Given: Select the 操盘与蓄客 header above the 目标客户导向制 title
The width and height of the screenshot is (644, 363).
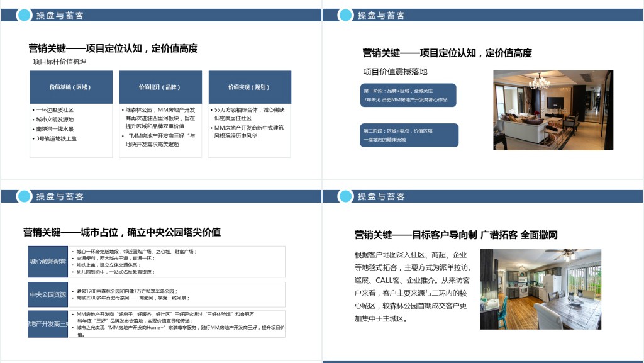Looking at the screenshot, I should pyautogui.click(x=381, y=196).
